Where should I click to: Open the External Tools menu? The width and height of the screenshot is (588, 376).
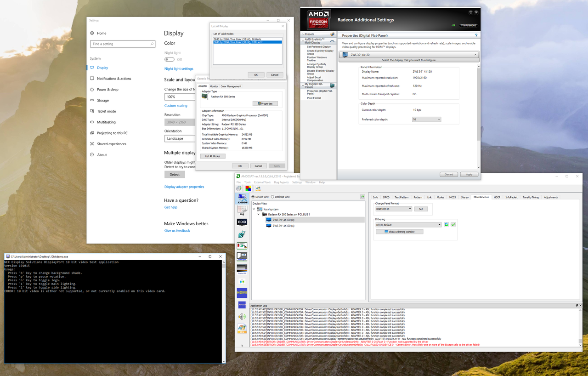point(262,182)
